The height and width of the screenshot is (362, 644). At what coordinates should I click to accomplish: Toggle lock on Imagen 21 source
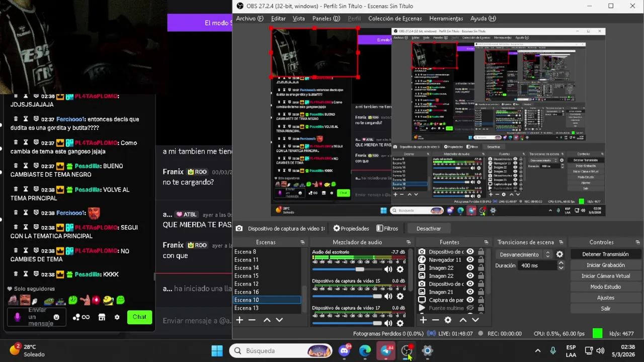pyautogui.click(x=481, y=292)
